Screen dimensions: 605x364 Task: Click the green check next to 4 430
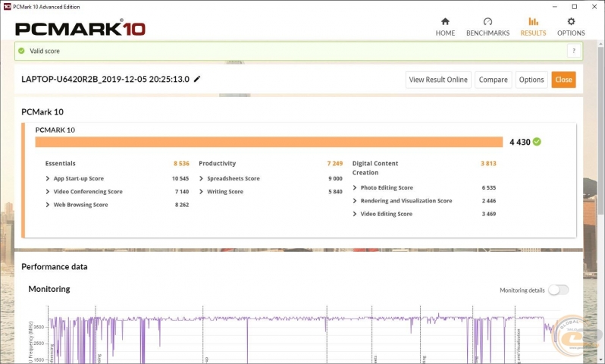537,142
